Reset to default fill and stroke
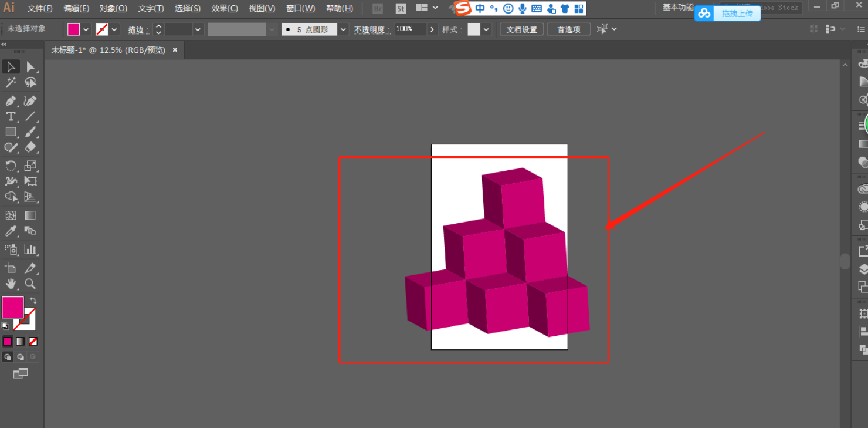868x428 pixels. [5, 326]
